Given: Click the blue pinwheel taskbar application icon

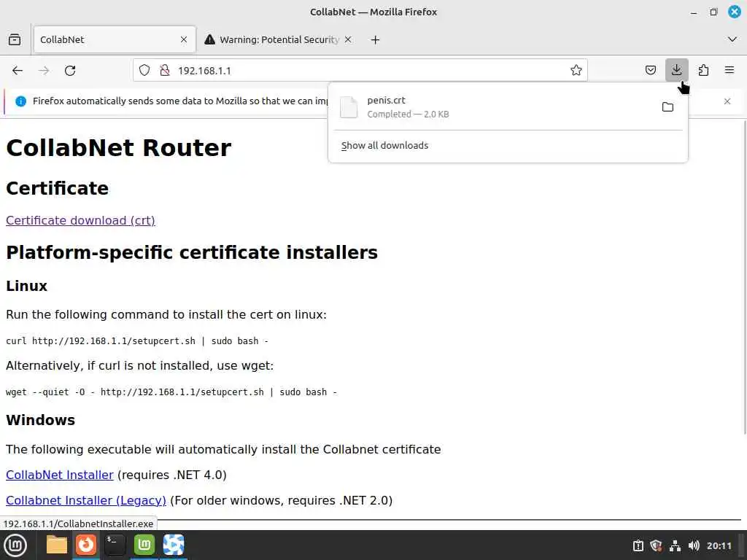Looking at the screenshot, I should click(174, 545).
